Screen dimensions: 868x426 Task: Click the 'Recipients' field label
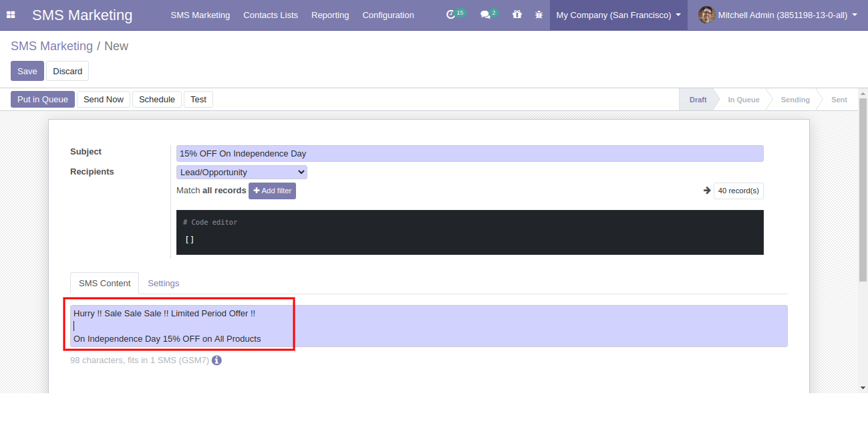(92, 172)
